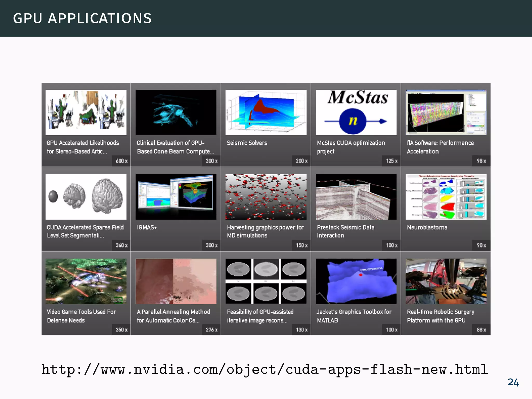Image resolution: width=532 pixels, height=399 pixels.
Task: Open the Prestack Seismic Data image
Action: (356, 197)
